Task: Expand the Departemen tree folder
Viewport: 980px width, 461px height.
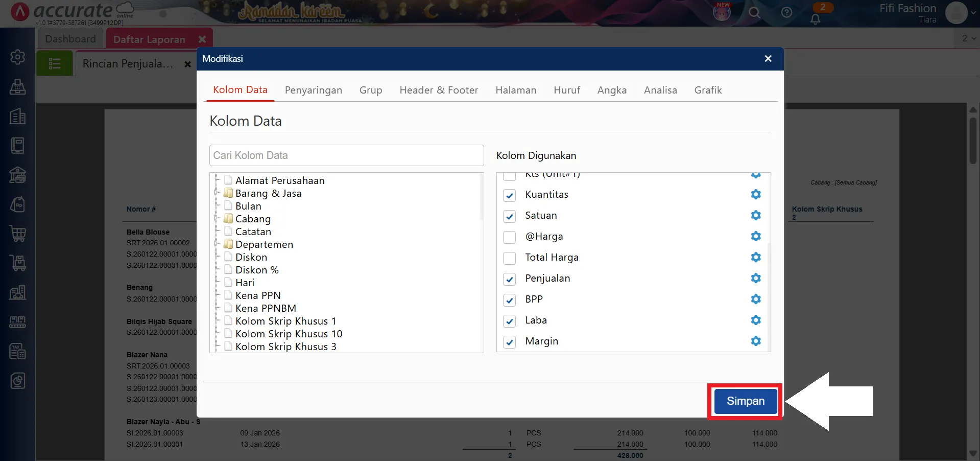Action: click(x=217, y=244)
